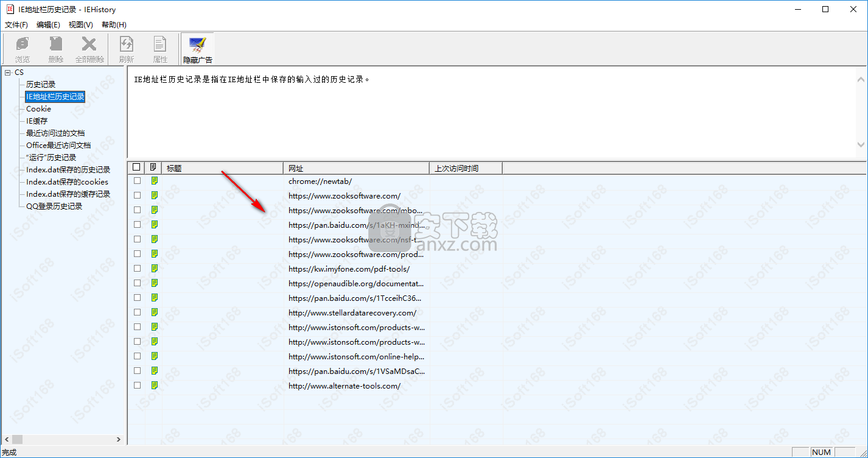The height and width of the screenshot is (458, 868).
Task: Select Office最近访问文档 tree item
Action: pos(58,146)
